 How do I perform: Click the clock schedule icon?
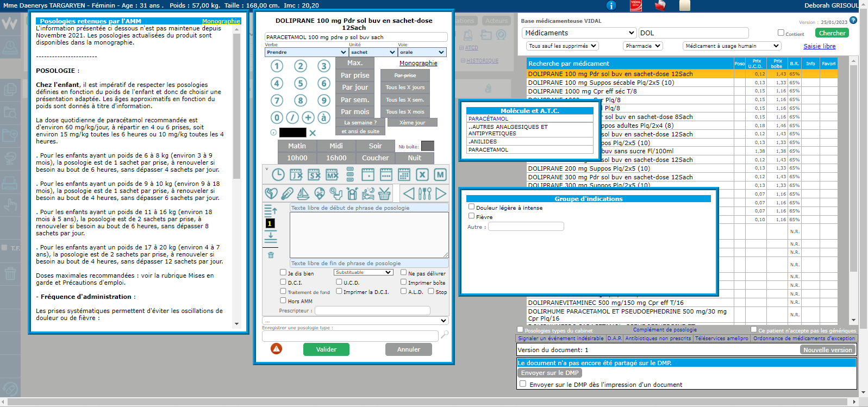(x=278, y=174)
